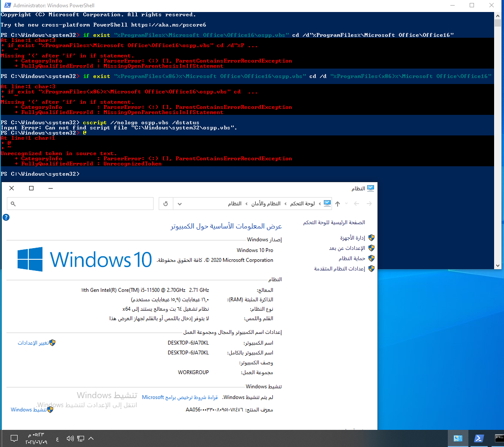Click the "Input Error: Can not find script file" line

click(119, 127)
